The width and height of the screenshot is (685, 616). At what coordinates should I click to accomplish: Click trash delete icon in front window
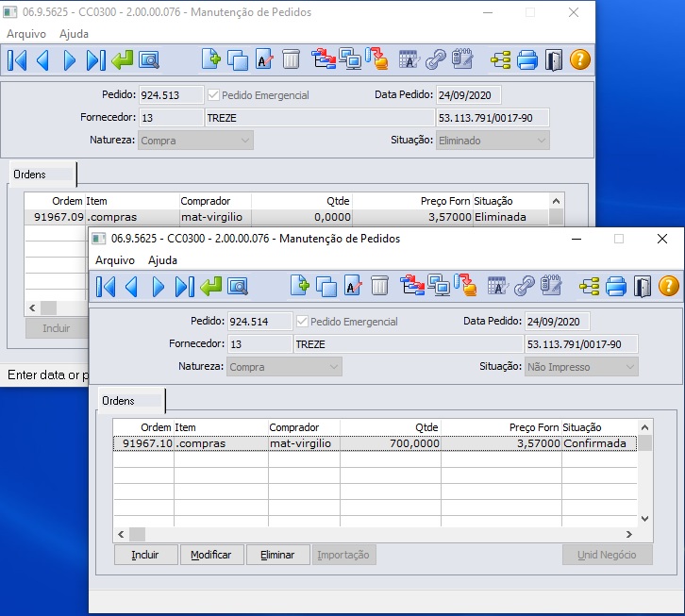coord(379,286)
